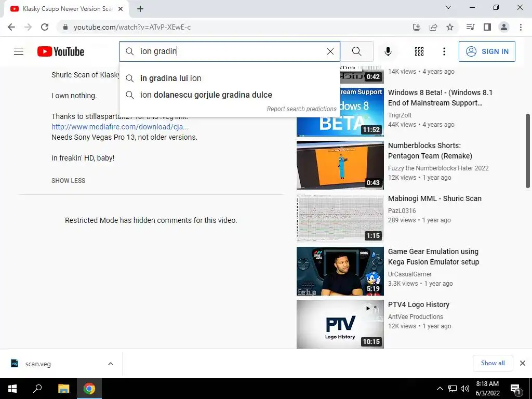
Task: Open Numberblocks Shorts: Pentagon Team title
Action: (x=430, y=151)
